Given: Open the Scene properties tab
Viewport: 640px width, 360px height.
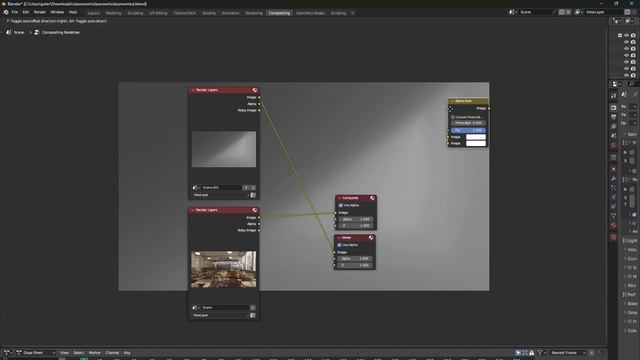Looking at the screenshot, I should click(x=613, y=136).
